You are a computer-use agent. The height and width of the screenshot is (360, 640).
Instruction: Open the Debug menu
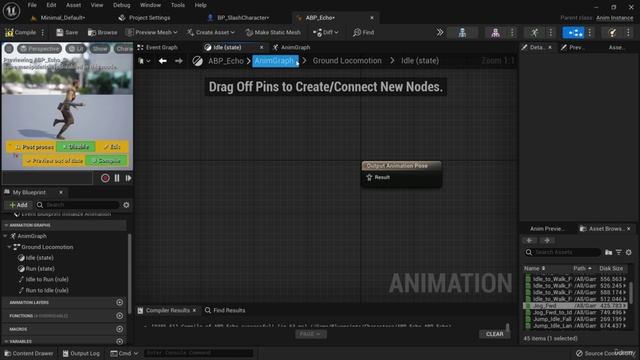pyautogui.click(x=121, y=5)
